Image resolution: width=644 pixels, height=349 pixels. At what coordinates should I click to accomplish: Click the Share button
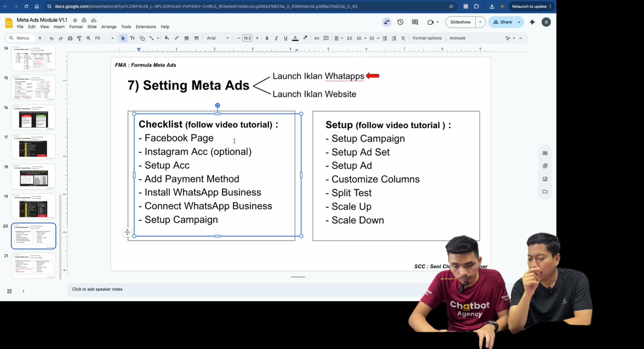[x=503, y=22]
